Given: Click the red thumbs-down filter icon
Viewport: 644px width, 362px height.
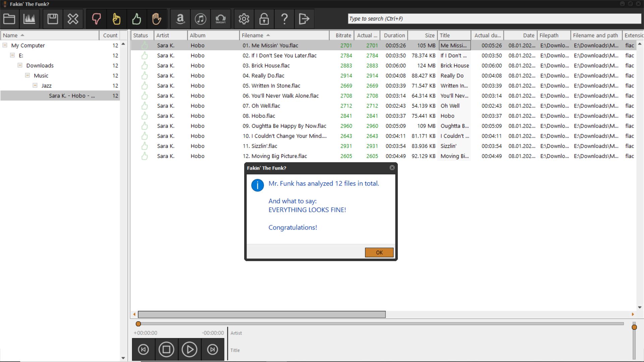Looking at the screenshot, I should pyautogui.click(x=96, y=19).
